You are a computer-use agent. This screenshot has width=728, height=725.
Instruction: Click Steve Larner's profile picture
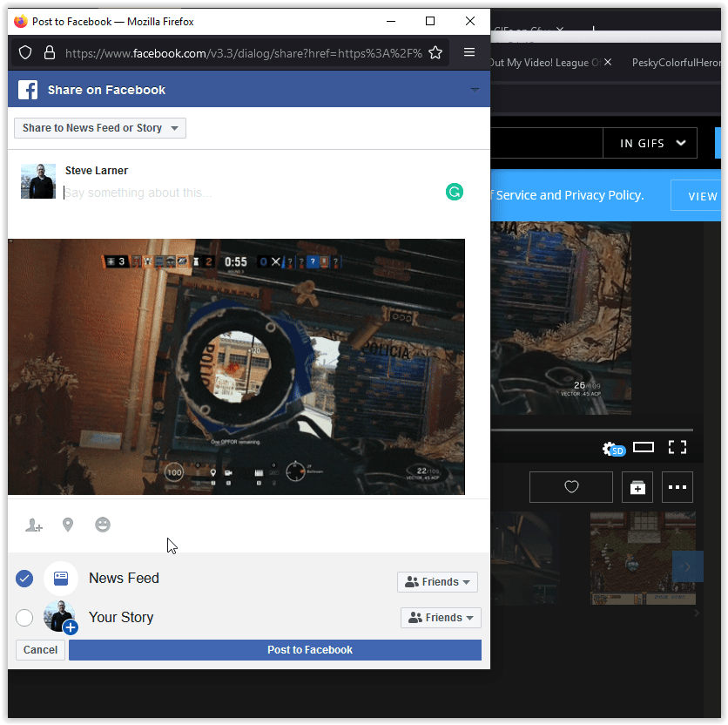37,180
